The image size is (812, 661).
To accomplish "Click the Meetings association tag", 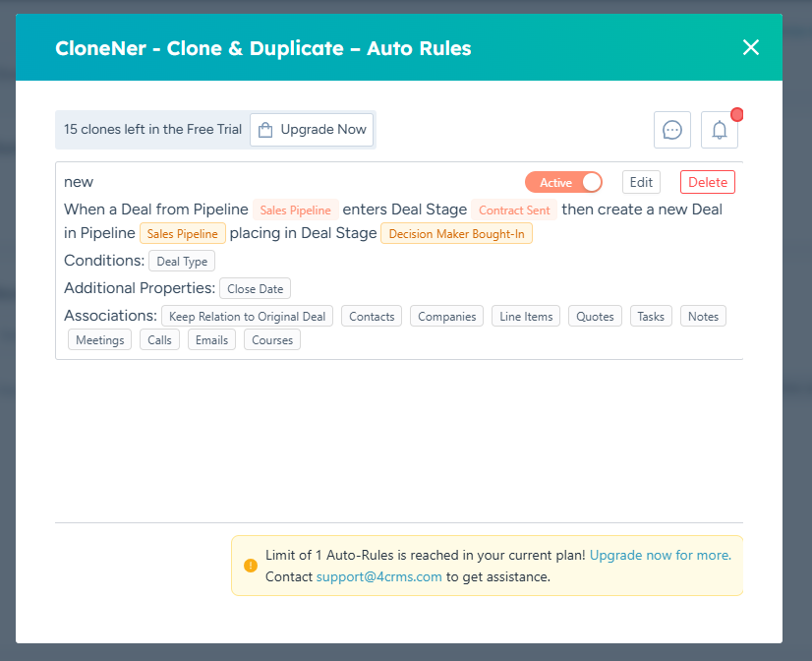I will (100, 339).
